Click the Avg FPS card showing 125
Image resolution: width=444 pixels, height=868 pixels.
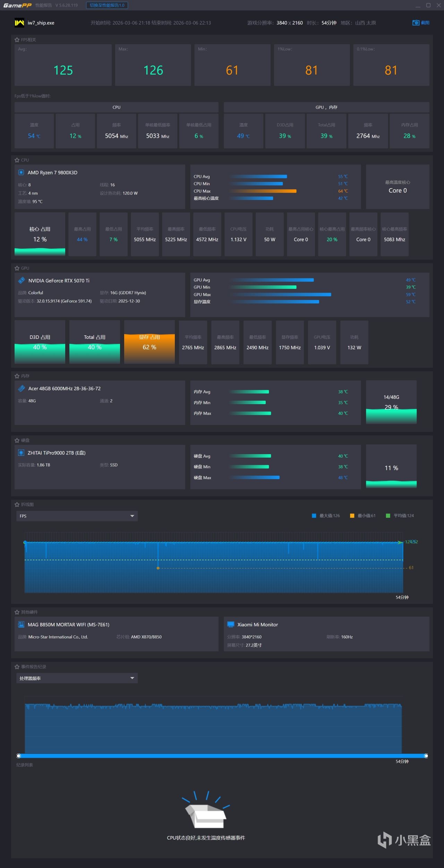[x=63, y=65]
